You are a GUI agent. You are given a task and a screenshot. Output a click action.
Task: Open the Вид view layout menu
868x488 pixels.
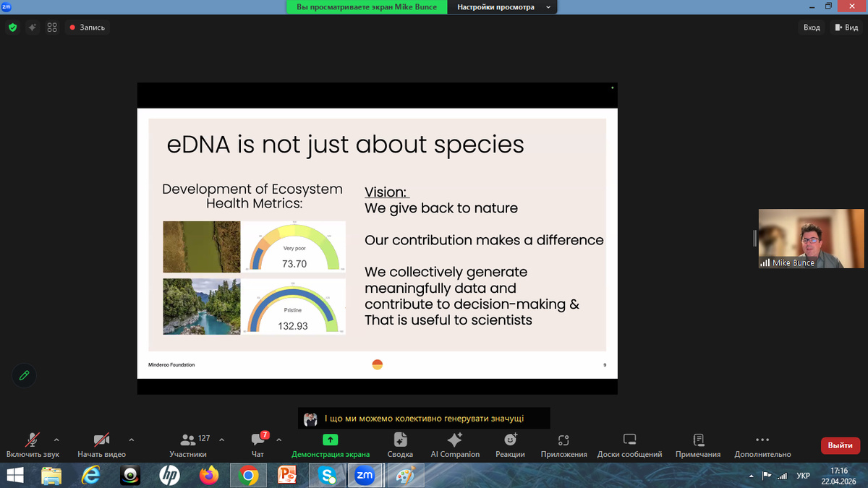point(846,27)
